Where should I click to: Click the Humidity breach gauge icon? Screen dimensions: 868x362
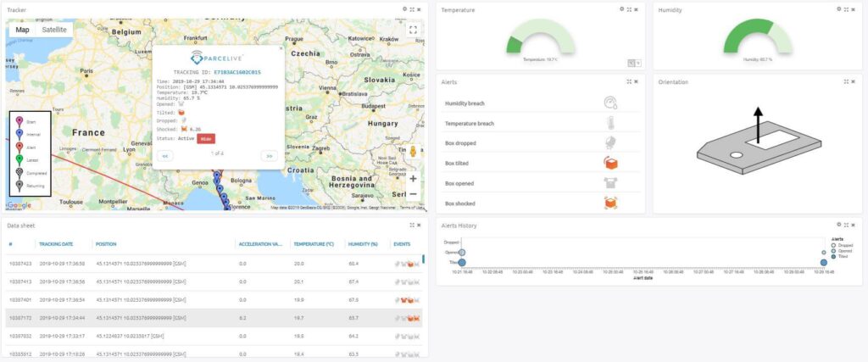(x=610, y=103)
